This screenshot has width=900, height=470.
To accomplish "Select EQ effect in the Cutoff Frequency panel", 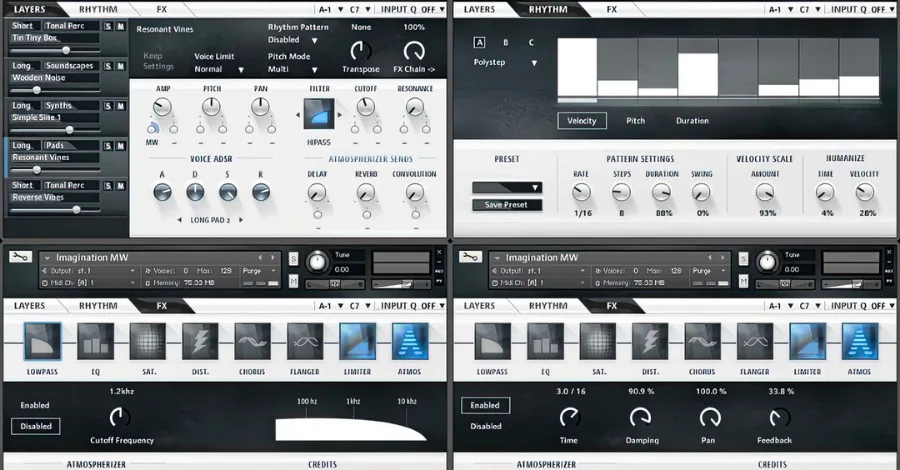I will click(x=95, y=341).
